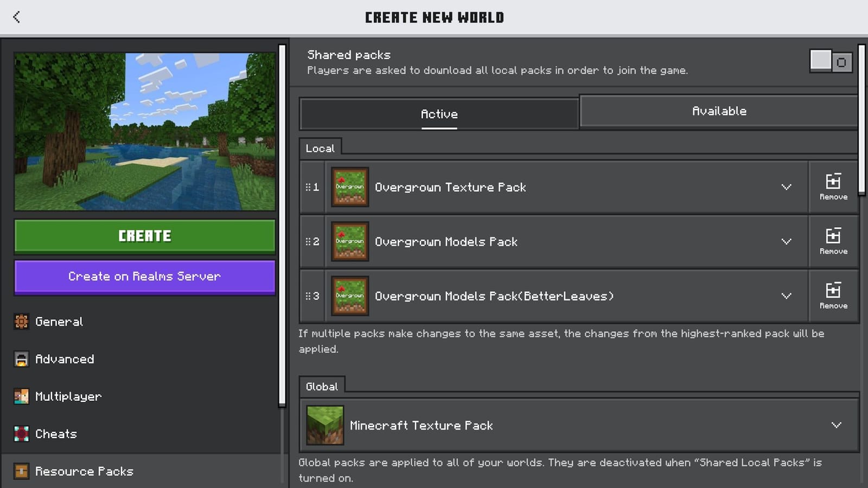Click the Overgrown Texture Pack thumbnail icon
Screen dimensions: 868x488
349,187
